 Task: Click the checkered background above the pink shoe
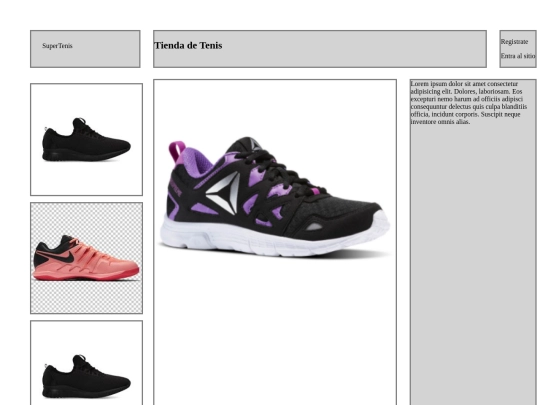click(x=86, y=219)
